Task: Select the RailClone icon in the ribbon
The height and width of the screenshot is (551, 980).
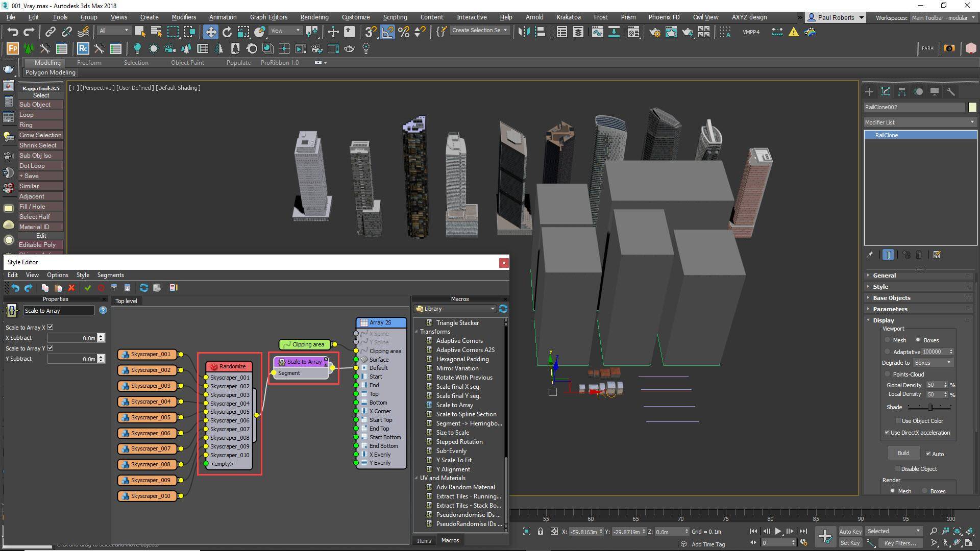Action: point(83,49)
